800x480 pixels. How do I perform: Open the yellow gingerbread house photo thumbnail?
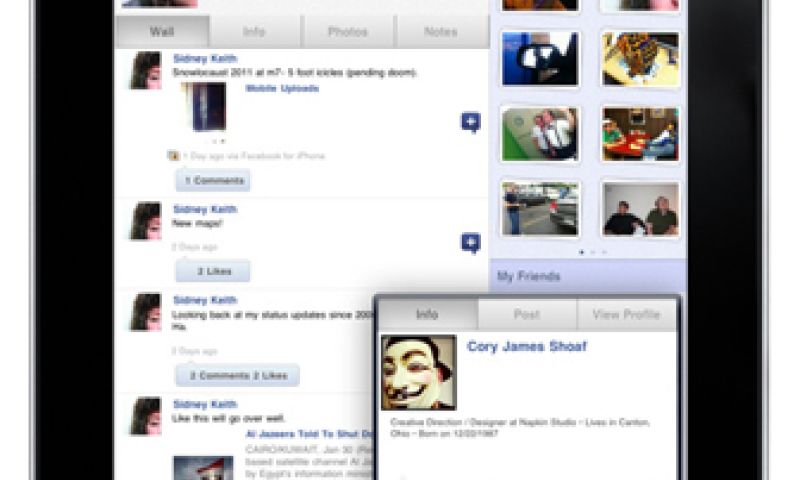pos(640,59)
